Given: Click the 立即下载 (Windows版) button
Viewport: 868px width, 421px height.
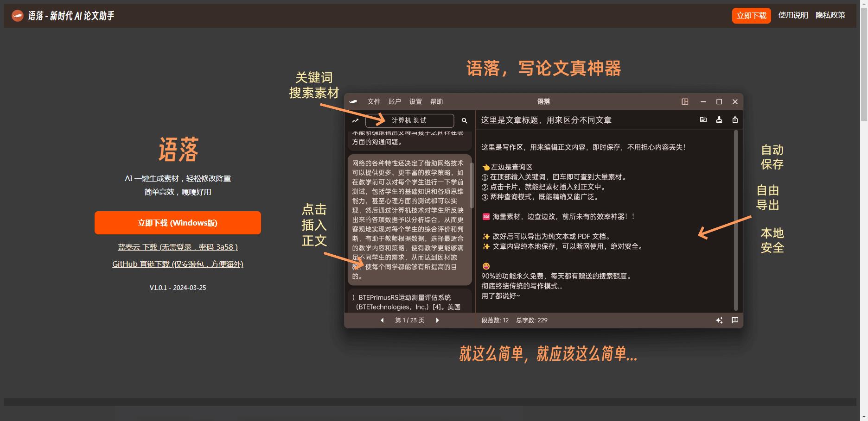Looking at the screenshot, I should tap(178, 223).
